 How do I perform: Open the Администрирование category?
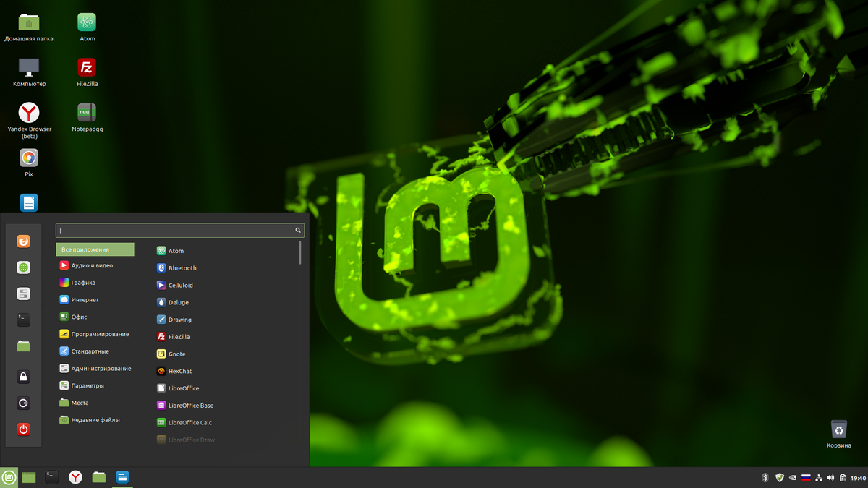(95, 369)
